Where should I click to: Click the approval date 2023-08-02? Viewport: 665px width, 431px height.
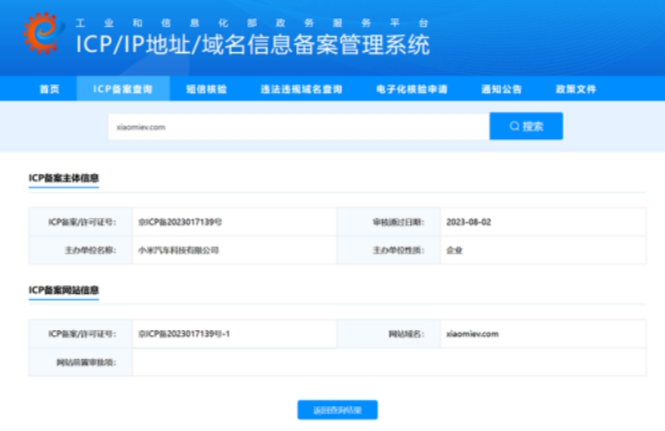point(468,222)
